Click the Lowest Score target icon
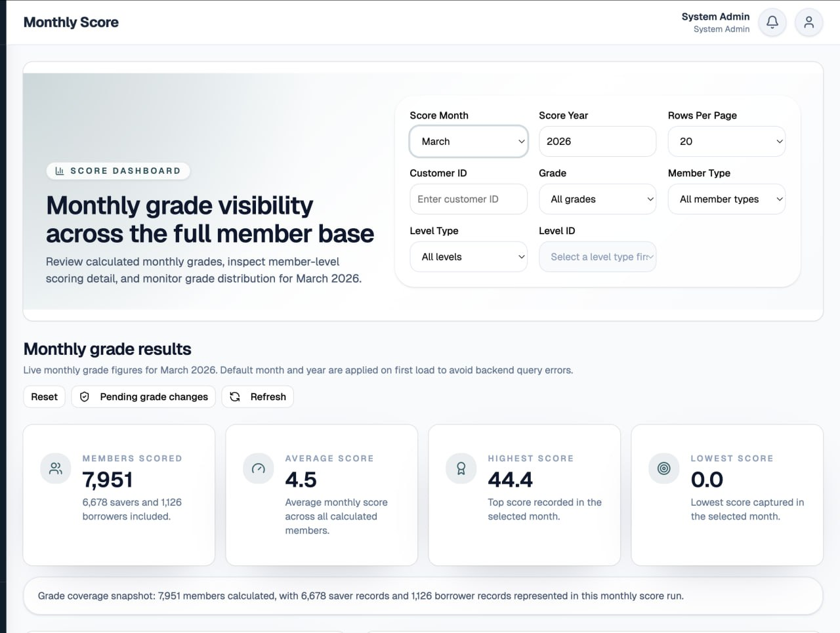840x633 pixels. [664, 468]
